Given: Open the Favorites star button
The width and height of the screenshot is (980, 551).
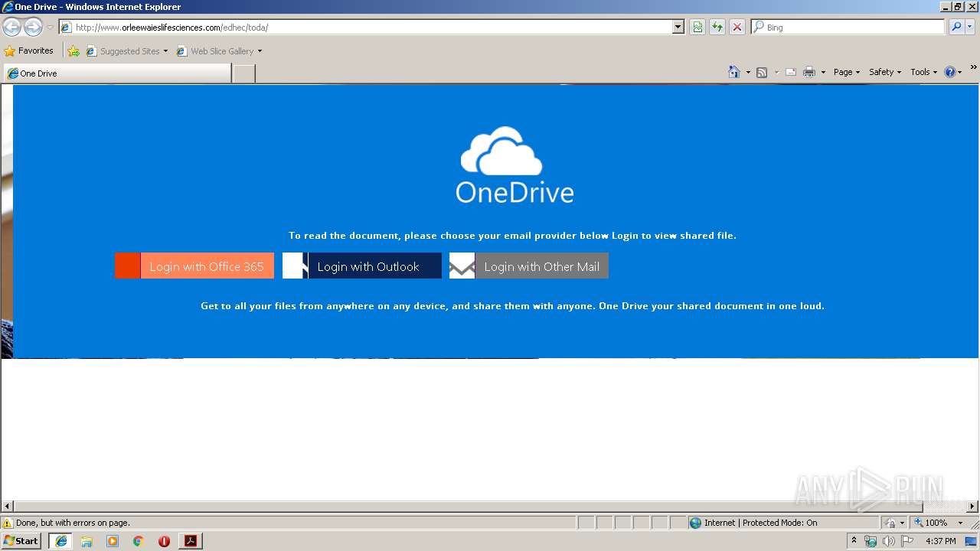Looking at the screenshot, I should pos(29,51).
